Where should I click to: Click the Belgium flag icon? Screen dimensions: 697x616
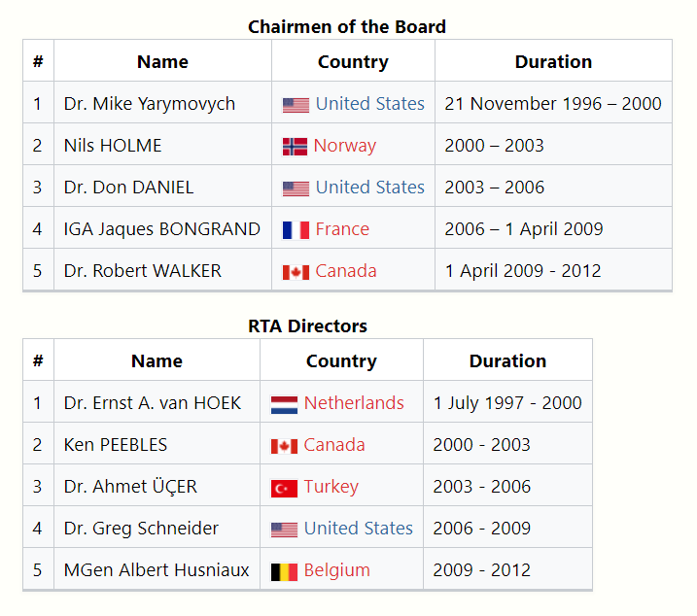(284, 571)
